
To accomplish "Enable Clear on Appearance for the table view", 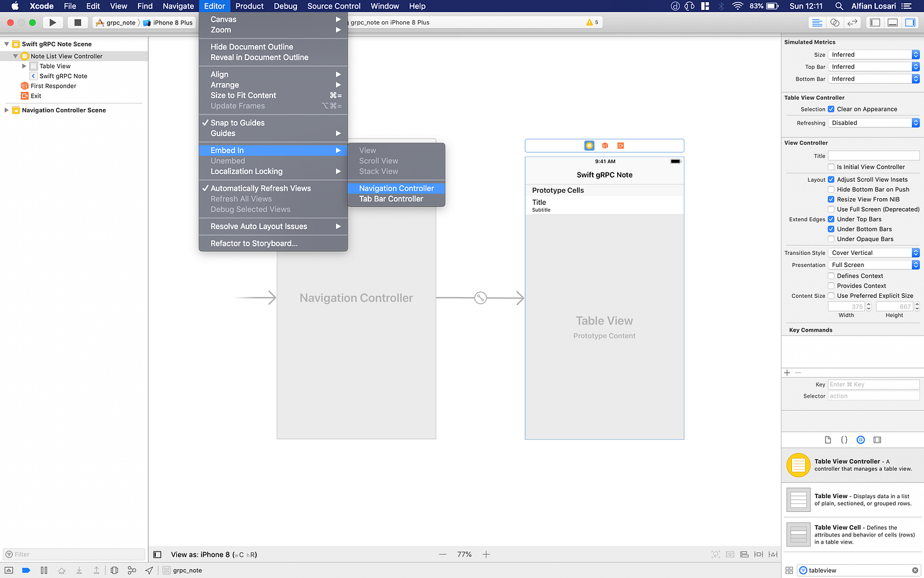I will 830,109.
